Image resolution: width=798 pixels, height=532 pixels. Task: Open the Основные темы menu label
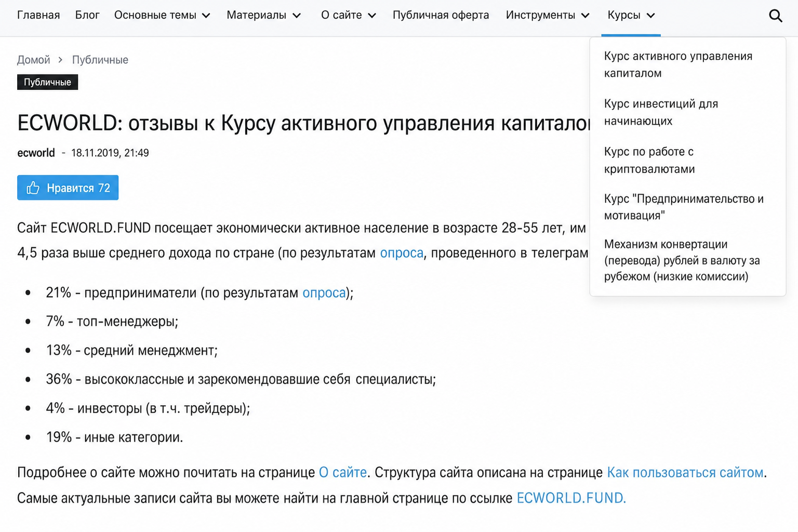[x=155, y=15]
